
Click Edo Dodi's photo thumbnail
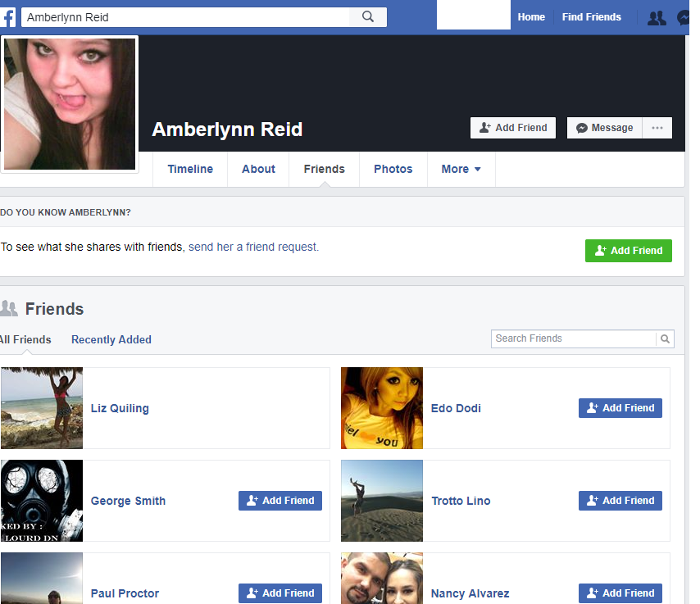[382, 408]
